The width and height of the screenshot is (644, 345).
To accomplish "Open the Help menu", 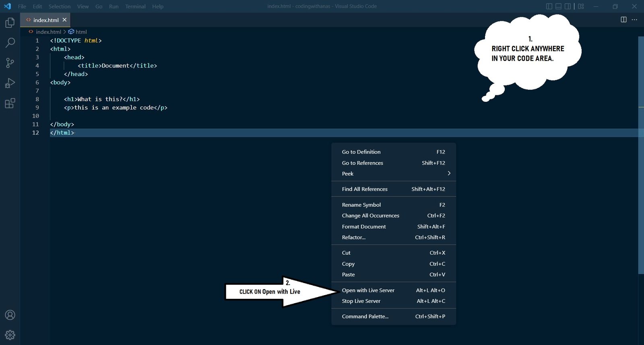I will pos(158,6).
